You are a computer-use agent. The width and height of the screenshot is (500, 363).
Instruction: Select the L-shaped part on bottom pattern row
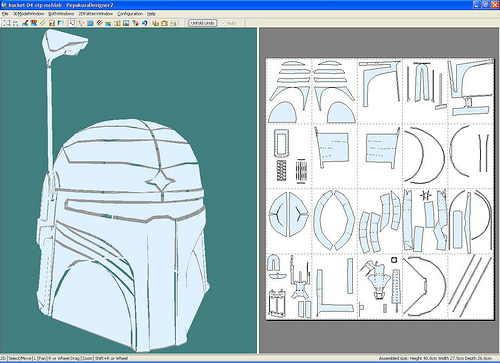334,293
